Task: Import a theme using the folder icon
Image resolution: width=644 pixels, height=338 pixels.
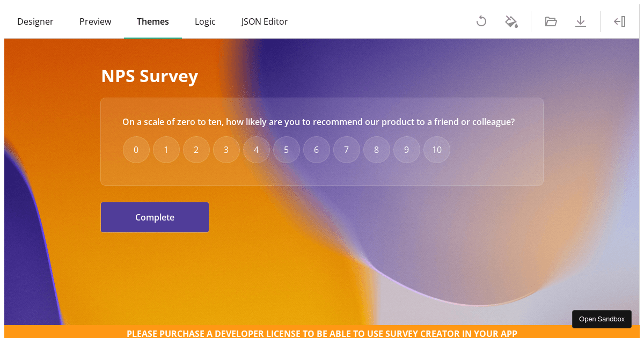Action: pos(551,21)
